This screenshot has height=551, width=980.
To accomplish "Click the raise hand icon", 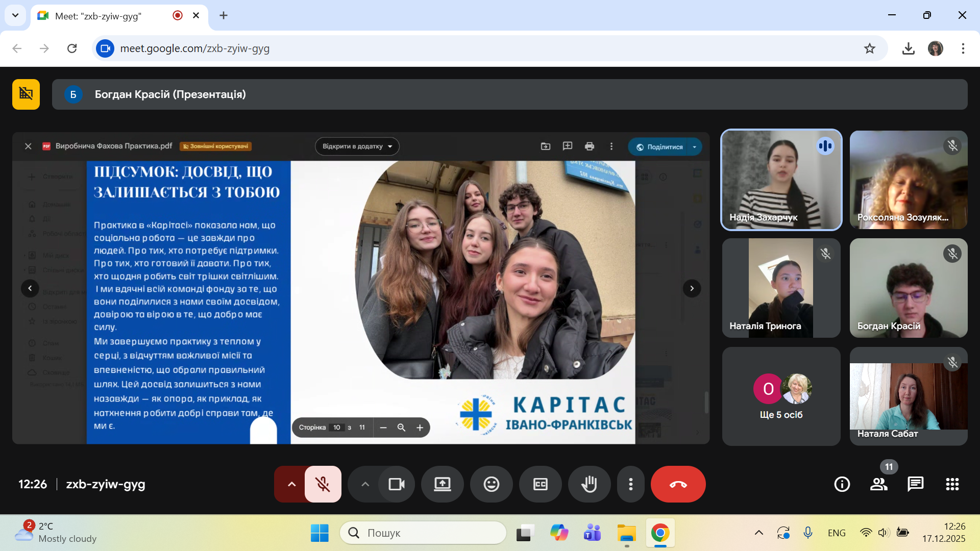I will tap(589, 484).
